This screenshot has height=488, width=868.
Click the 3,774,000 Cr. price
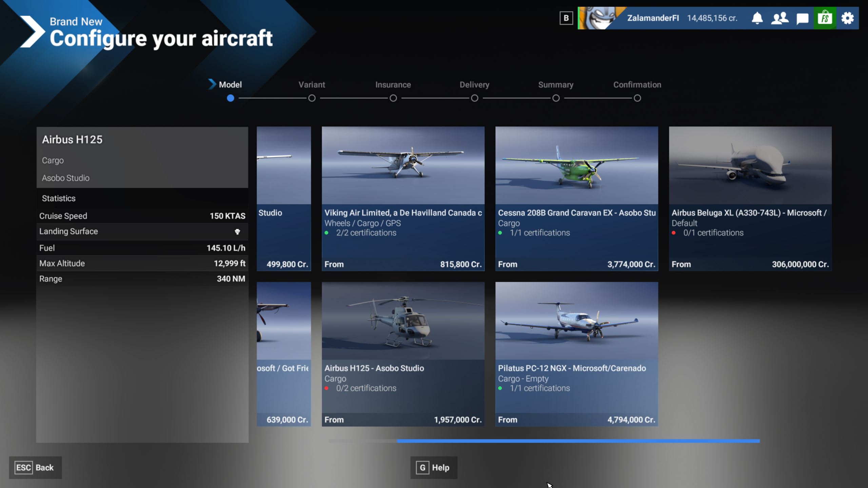(631, 264)
